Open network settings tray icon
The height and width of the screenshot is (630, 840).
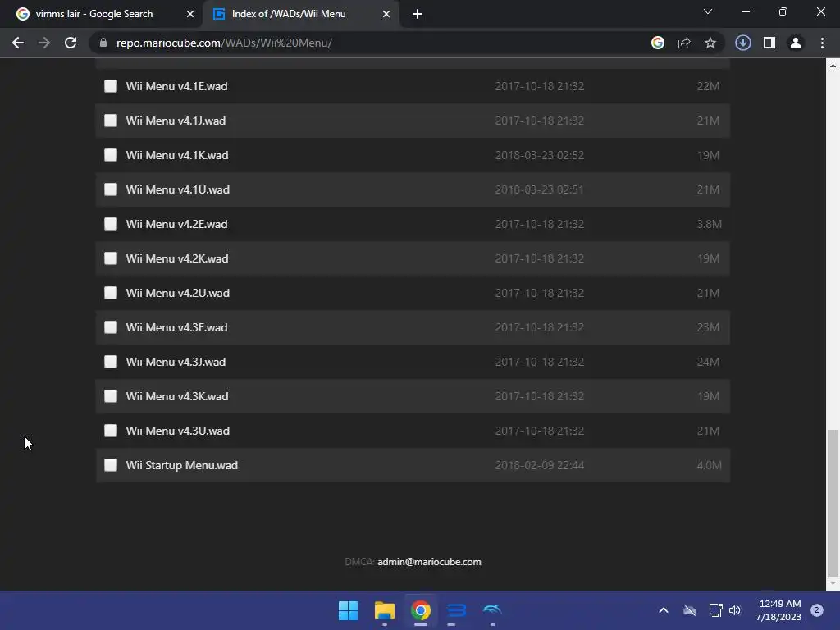click(x=715, y=610)
